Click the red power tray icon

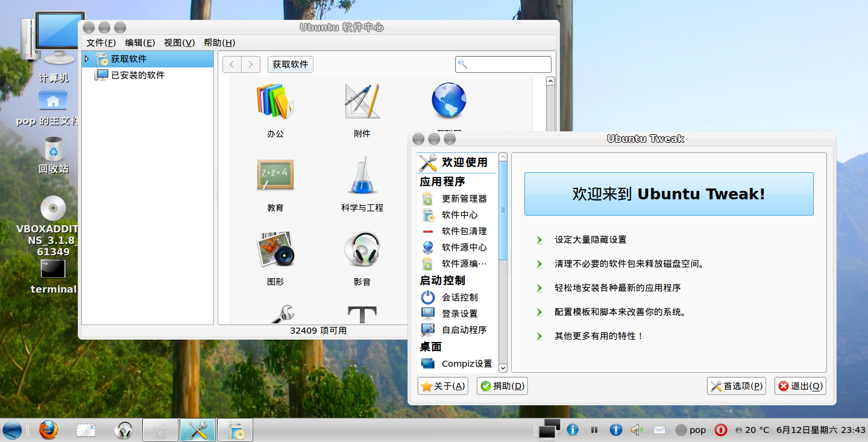pos(720,430)
